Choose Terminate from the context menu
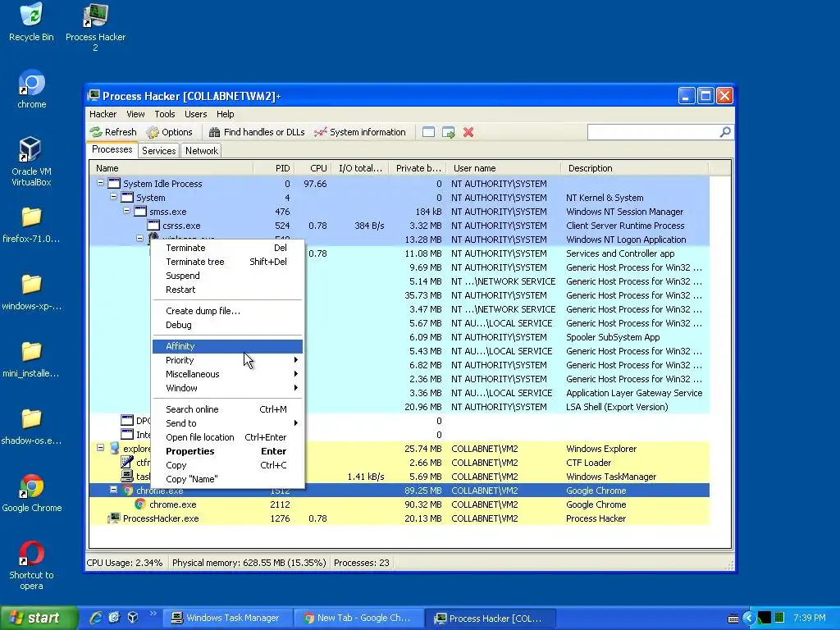 (227, 248)
